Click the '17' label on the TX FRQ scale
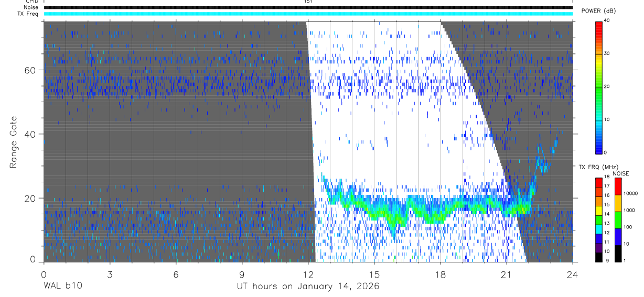 click(606, 186)
